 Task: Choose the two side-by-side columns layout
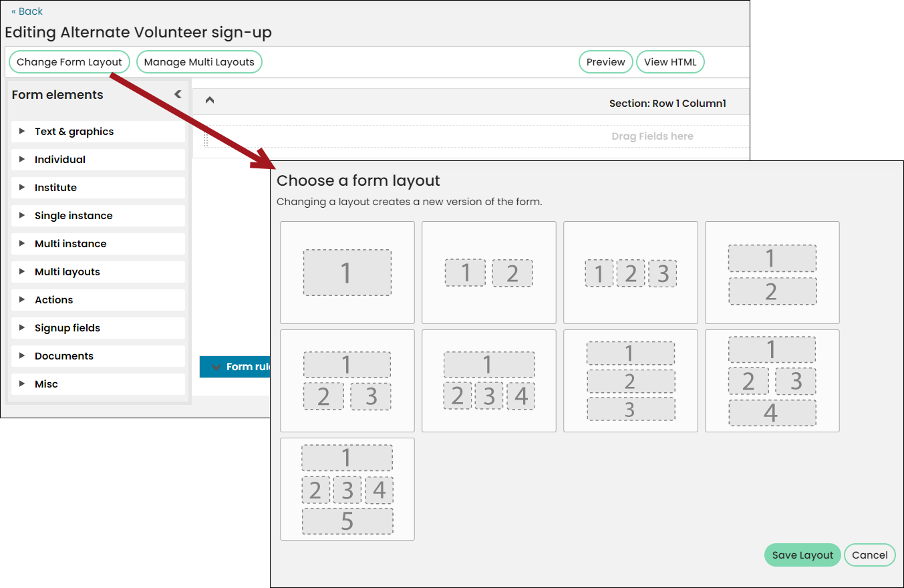point(489,273)
